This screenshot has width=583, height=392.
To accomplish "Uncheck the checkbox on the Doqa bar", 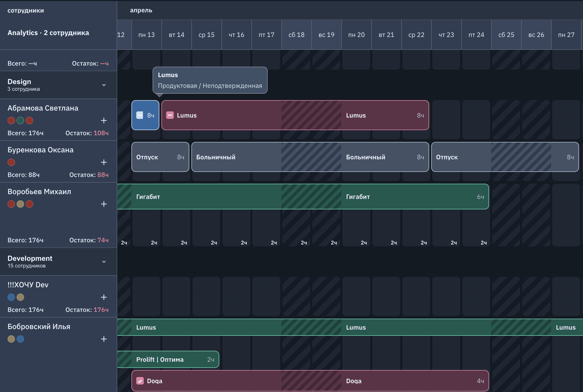I will tap(140, 381).
